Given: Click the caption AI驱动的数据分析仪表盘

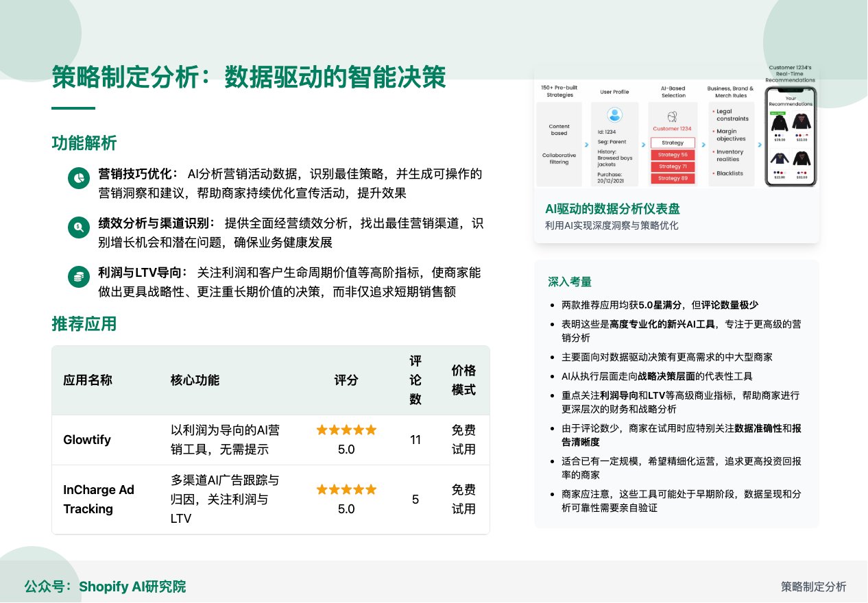Looking at the screenshot, I should click(x=612, y=208).
